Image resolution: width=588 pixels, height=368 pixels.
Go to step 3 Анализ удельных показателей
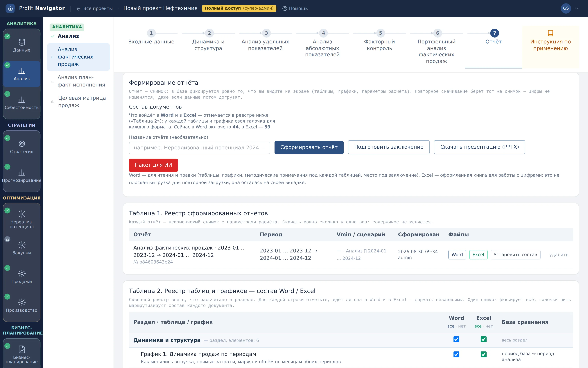point(265,41)
